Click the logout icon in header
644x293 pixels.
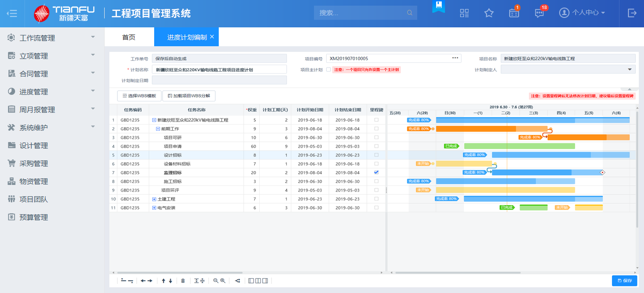632,13
